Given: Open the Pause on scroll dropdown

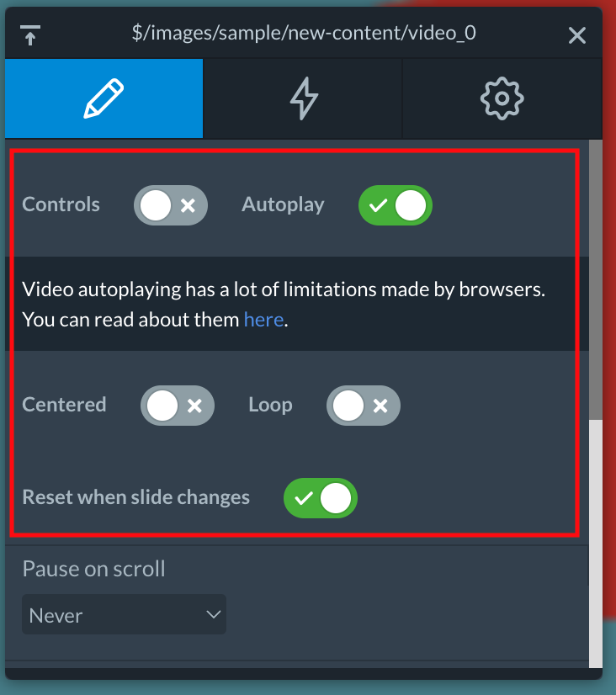Looking at the screenshot, I should pyautogui.click(x=124, y=614).
